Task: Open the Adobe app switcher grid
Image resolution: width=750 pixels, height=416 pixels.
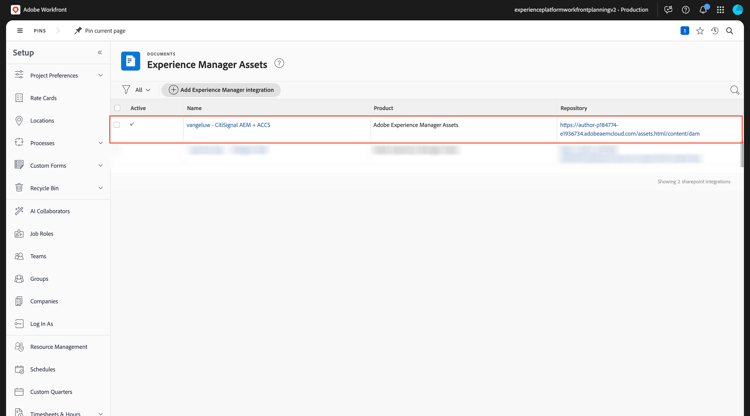Action: click(x=720, y=10)
